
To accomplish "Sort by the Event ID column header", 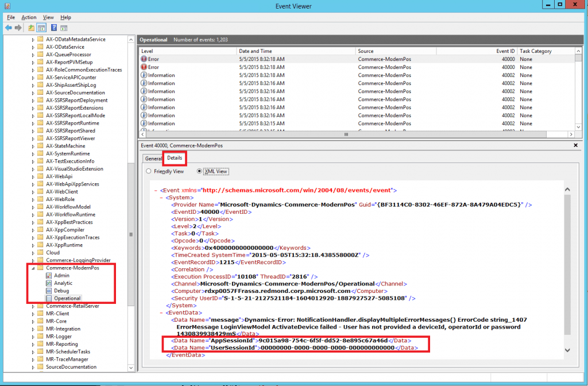I will pyautogui.click(x=476, y=51).
